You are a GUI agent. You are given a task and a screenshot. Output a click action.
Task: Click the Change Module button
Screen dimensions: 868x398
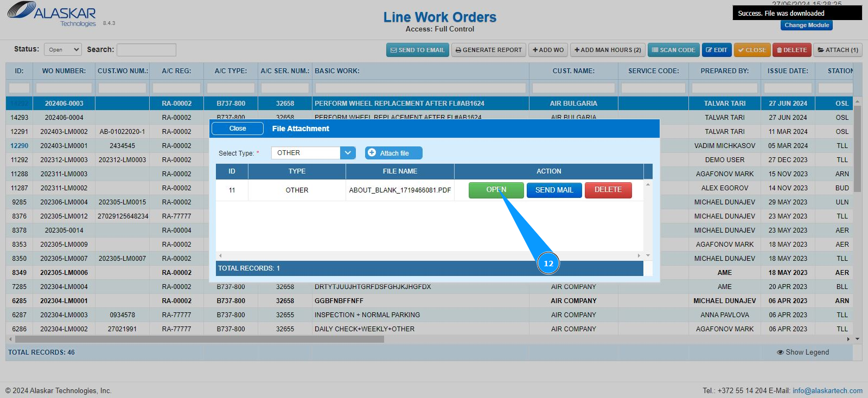807,25
